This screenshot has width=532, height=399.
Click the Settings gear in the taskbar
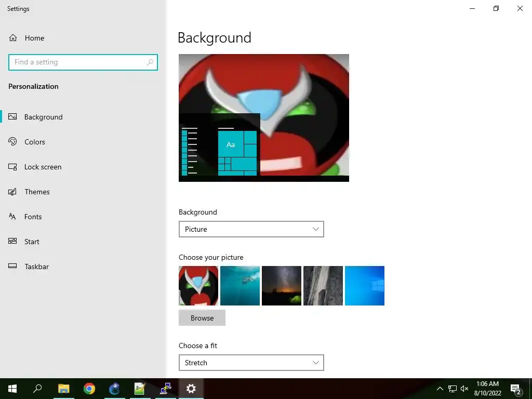click(191, 389)
